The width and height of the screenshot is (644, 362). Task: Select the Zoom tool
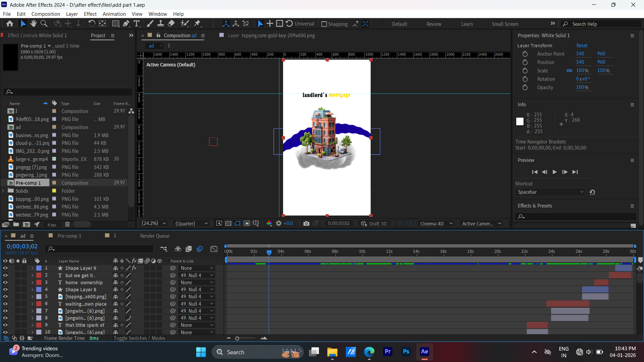click(44, 23)
